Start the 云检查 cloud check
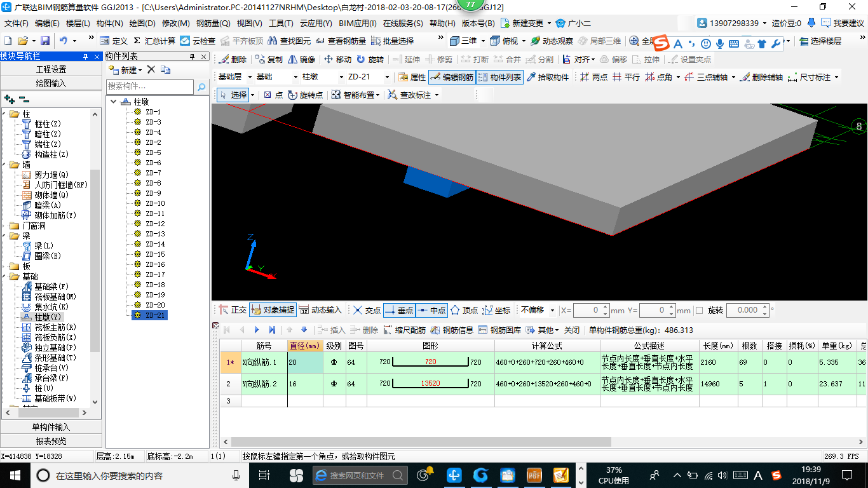868x488 pixels. click(x=198, y=41)
